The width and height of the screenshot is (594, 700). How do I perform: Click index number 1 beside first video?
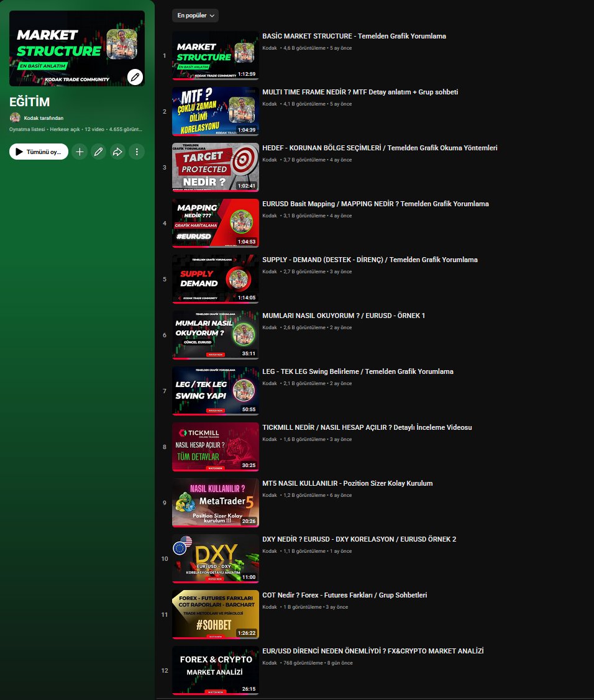click(x=165, y=56)
